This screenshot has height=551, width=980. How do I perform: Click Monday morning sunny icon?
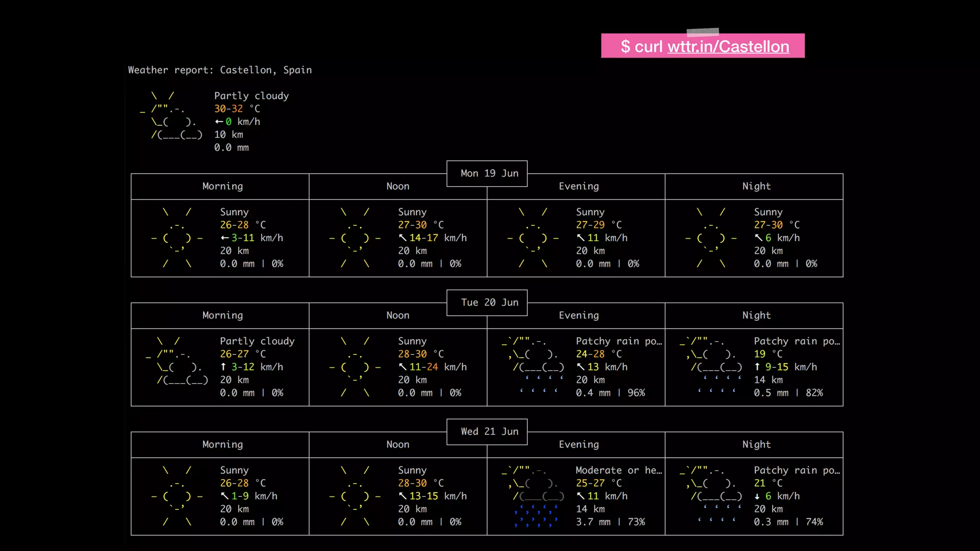coord(177,238)
